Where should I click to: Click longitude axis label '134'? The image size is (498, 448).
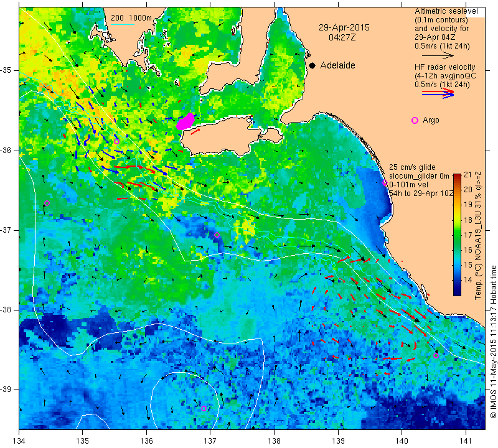point(19,441)
